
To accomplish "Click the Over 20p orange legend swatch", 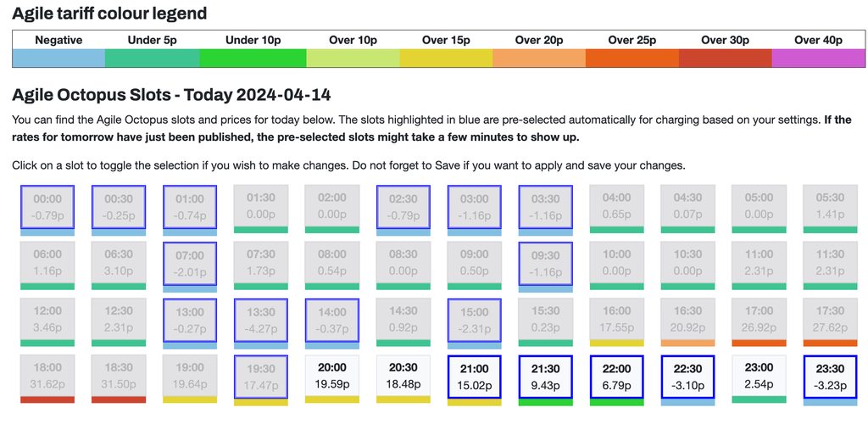I will click(539, 59).
